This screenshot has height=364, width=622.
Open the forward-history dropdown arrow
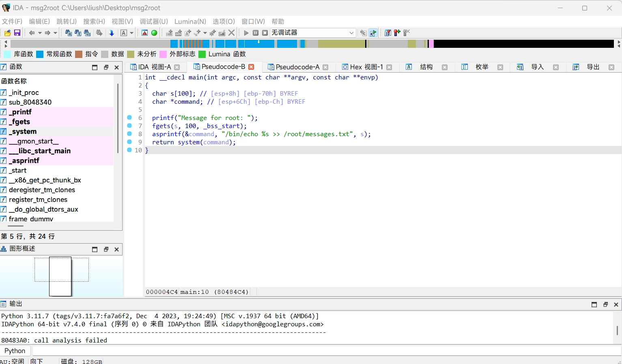[x=56, y=33]
